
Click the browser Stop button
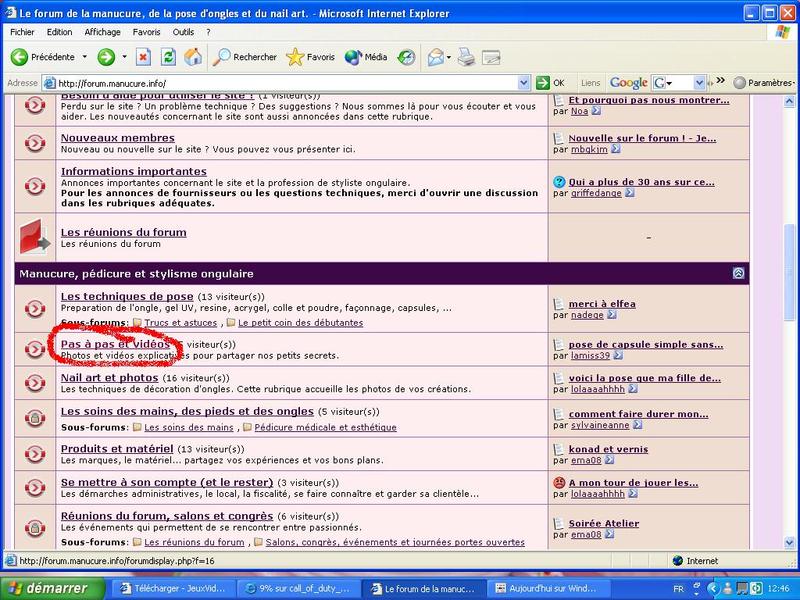(x=144, y=57)
